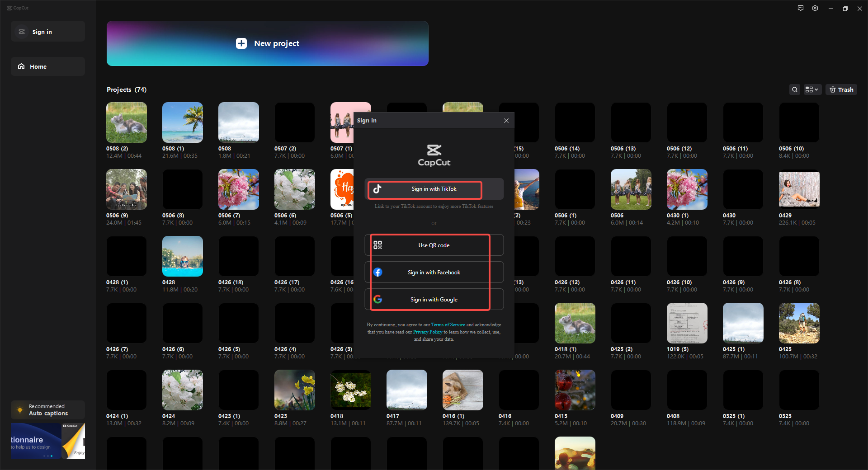Image resolution: width=868 pixels, height=470 pixels.
Task: Click the project name 0424 (1)
Action: 117,416
